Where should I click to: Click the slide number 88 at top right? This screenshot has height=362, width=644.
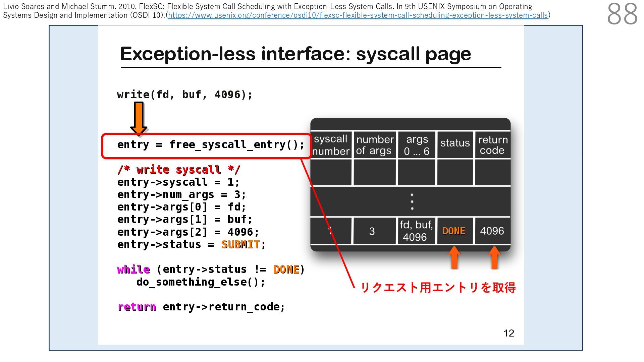622,14
